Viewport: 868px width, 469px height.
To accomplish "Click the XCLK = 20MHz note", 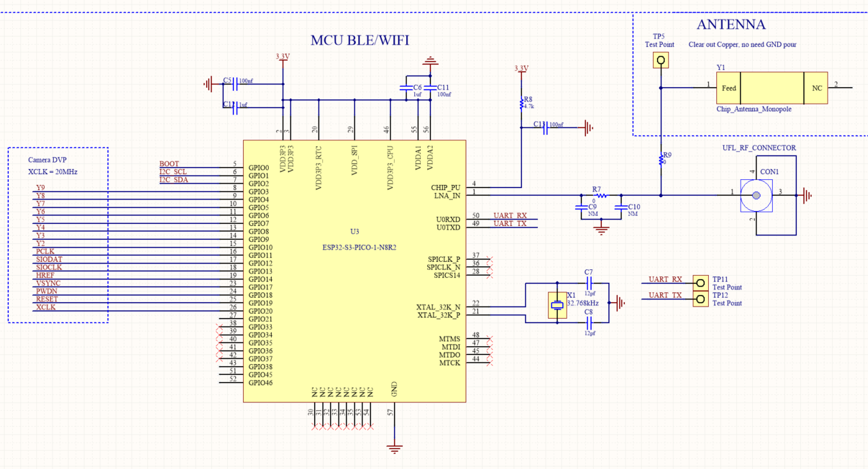I will click(52, 172).
